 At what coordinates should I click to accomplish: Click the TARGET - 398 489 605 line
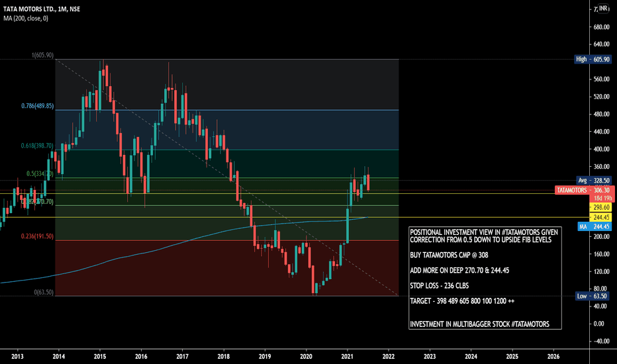tap(462, 301)
